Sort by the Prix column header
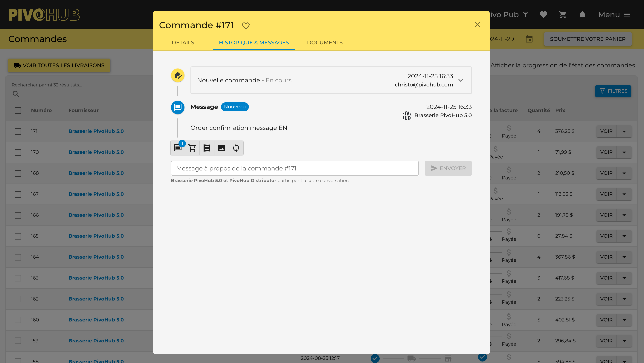 [560, 110]
